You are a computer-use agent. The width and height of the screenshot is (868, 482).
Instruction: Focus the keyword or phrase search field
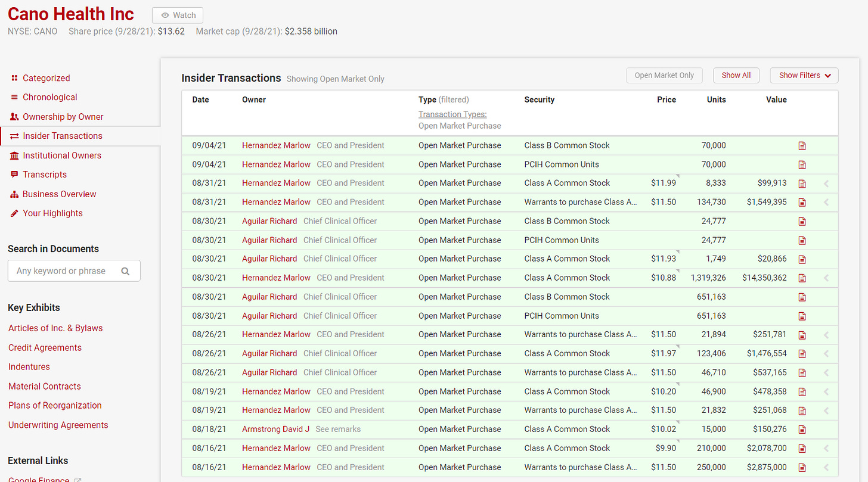pyautogui.click(x=74, y=270)
